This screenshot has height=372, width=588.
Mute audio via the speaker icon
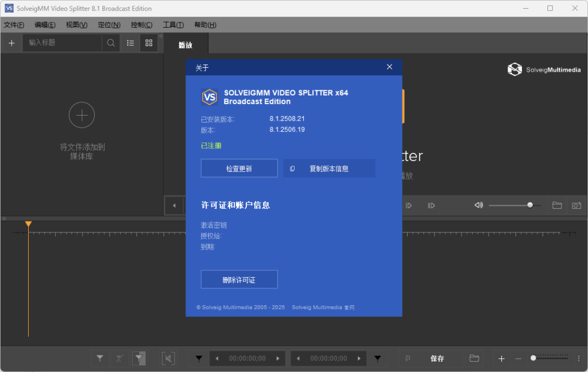pos(478,205)
